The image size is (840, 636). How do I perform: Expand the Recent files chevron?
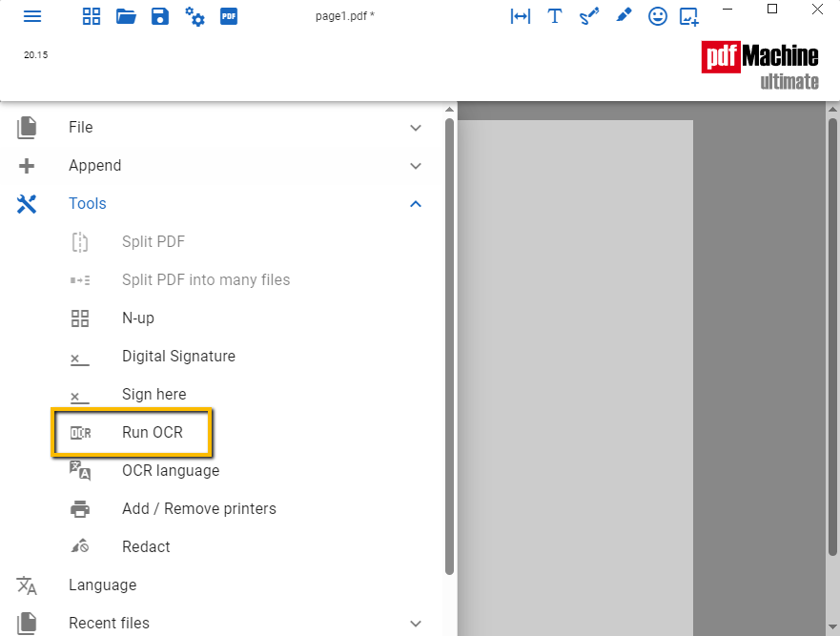415,624
